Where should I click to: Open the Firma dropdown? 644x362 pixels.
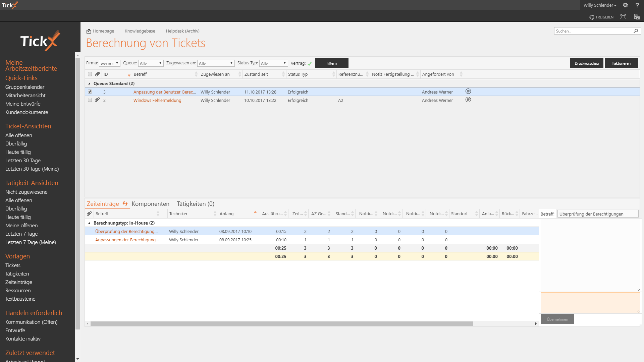[110, 63]
